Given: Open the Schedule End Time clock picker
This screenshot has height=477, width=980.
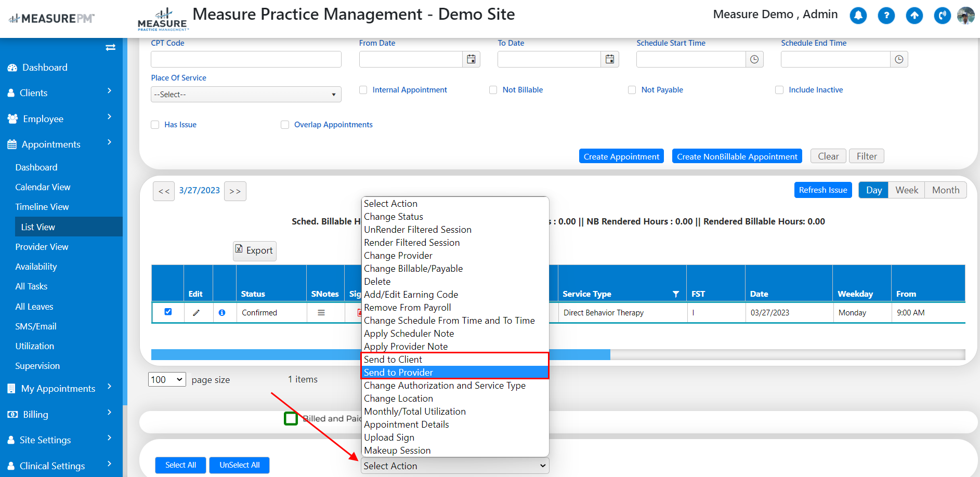Looking at the screenshot, I should pyautogui.click(x=899, y=59).
